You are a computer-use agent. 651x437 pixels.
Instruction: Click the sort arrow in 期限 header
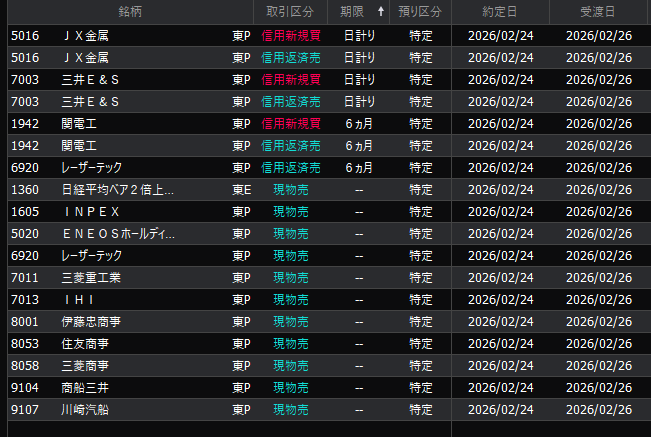coord(380,12)
